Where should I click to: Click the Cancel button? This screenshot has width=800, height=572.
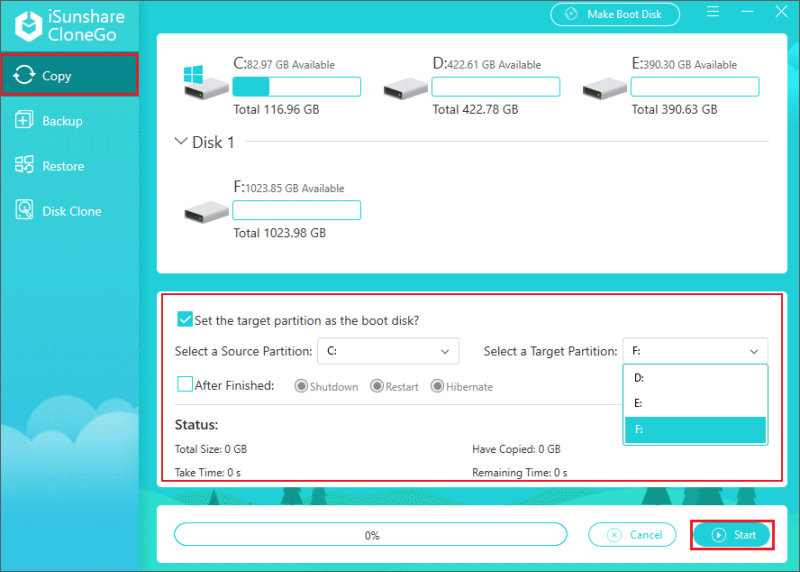pos(632,534)
